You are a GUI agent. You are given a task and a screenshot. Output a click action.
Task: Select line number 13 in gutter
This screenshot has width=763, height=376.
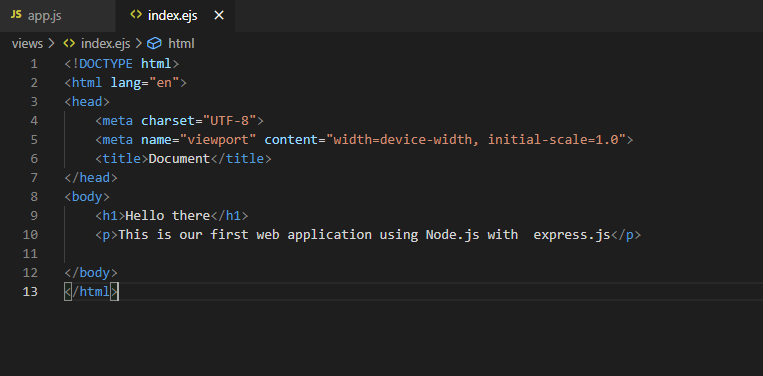(x=30, y=292)
